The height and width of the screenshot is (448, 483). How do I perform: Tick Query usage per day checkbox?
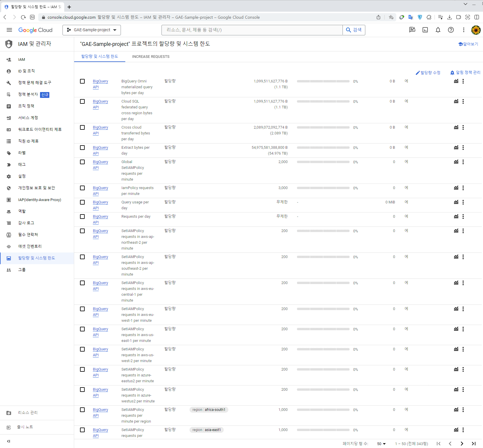[x=82, y=202]
